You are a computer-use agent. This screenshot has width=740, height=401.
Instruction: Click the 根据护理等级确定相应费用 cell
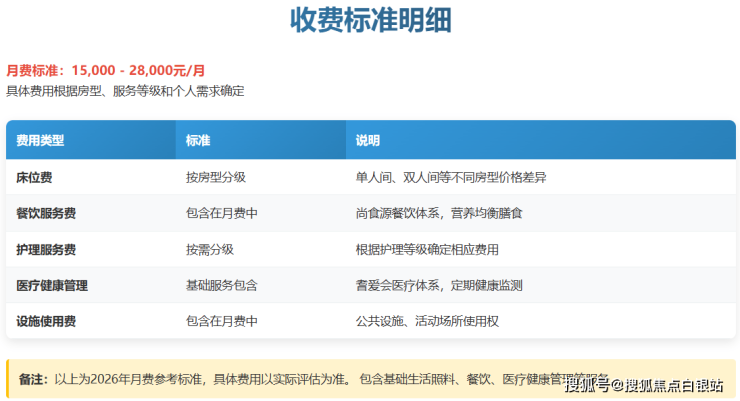pyautogui.click(x=427, y=249)
